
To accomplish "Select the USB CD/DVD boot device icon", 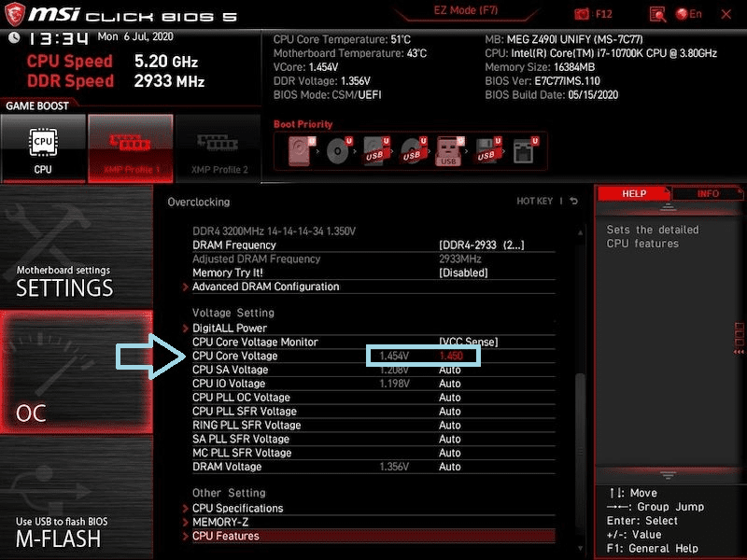I will pyautogui.click(x=413, y=150).
